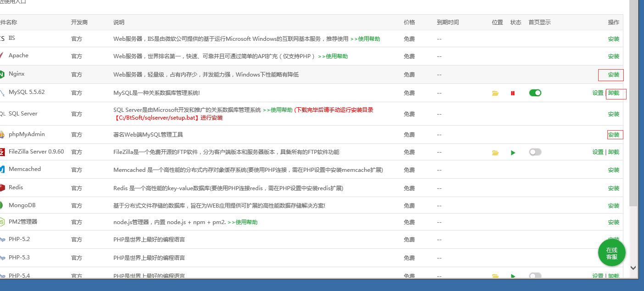Click the 价格 column header
Viewport: 644px width, 291px height.
click(x=409, y=22)
